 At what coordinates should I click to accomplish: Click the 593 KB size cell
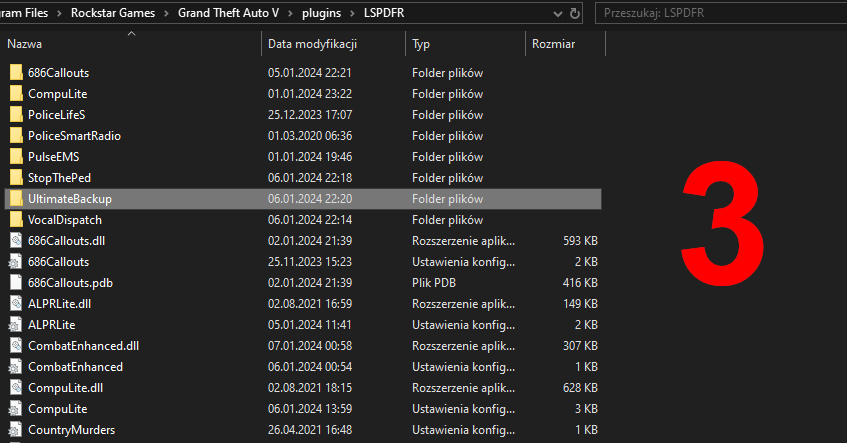click(x=580, y=241)
